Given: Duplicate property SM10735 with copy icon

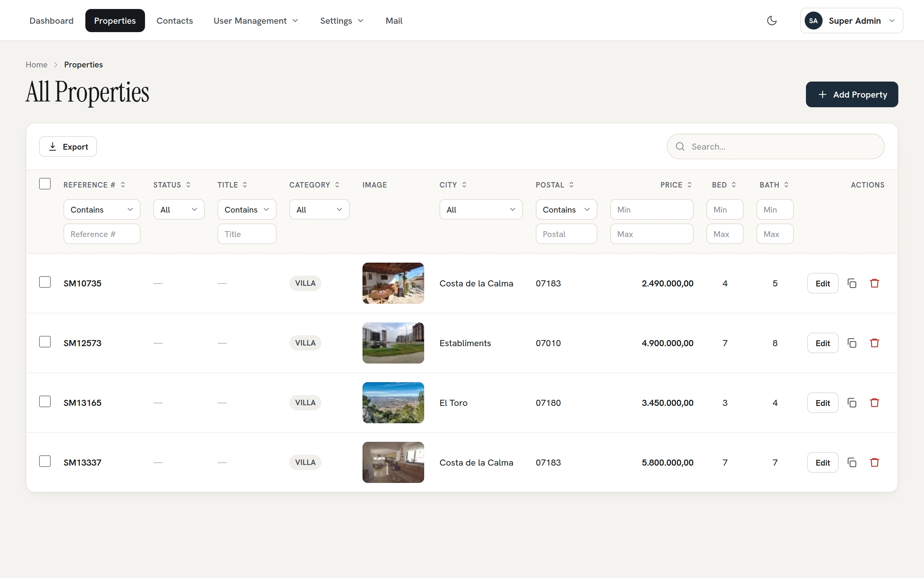Looking at the screenshot, I should 852,283.
